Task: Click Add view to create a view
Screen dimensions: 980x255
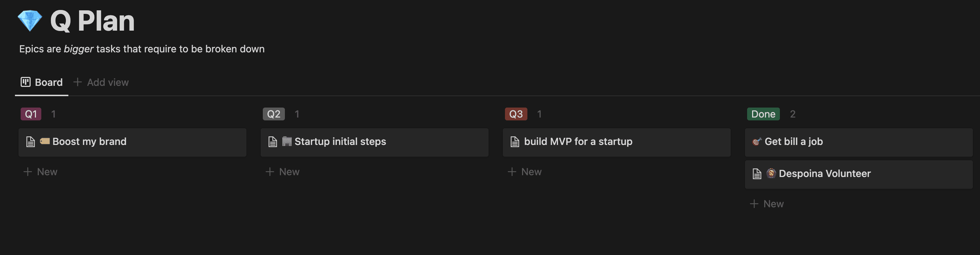Action: pyautogui.click(x=101, y=82)
